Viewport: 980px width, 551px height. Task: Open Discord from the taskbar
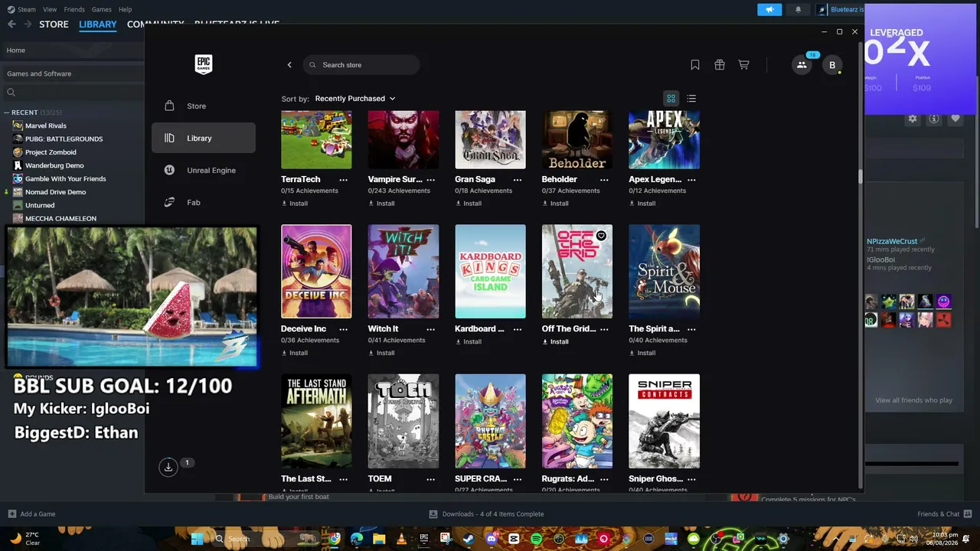pyautogui.click(x=492, y=539)
